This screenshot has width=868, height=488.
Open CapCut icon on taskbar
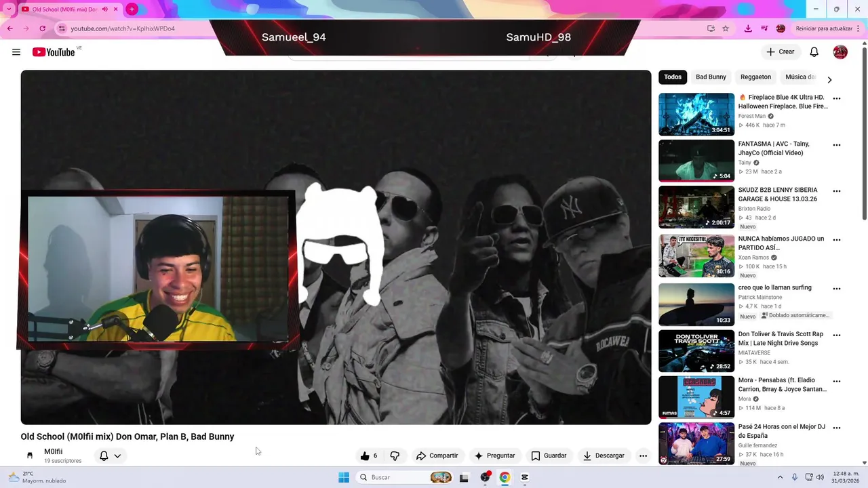point(524,477)
